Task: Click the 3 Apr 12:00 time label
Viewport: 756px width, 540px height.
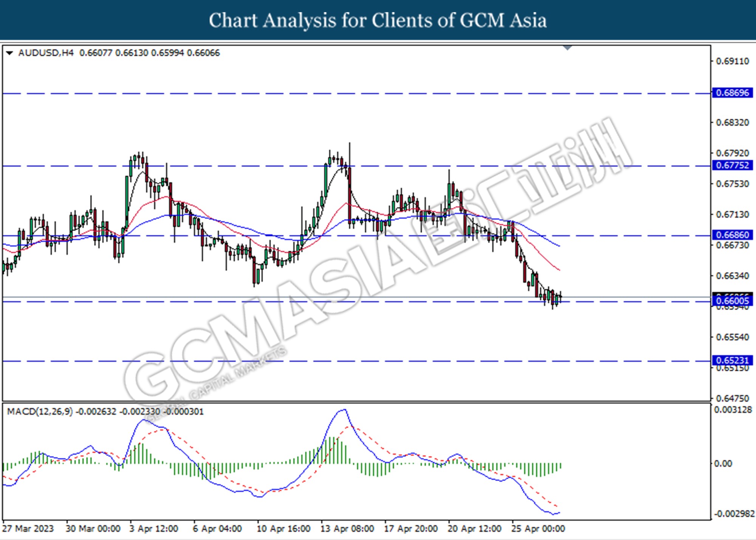Action: [153, 528]
